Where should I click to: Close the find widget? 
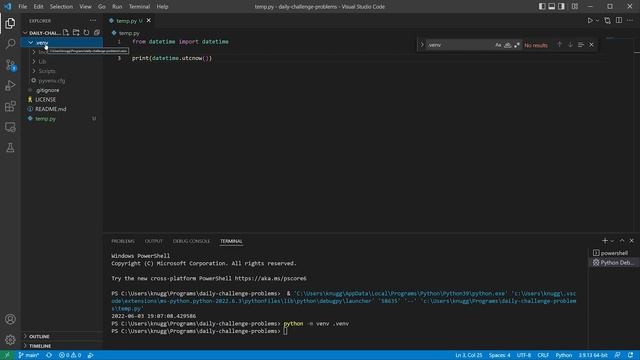[591, 45]
